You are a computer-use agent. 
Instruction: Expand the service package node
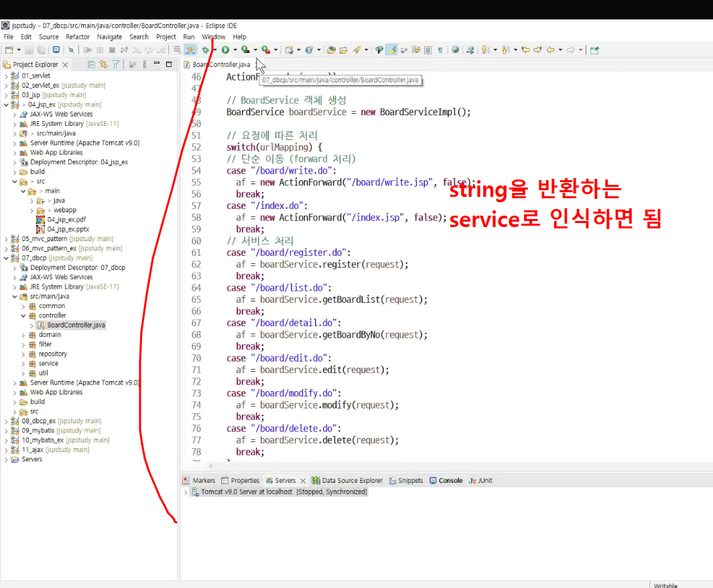tap(23, 364)
